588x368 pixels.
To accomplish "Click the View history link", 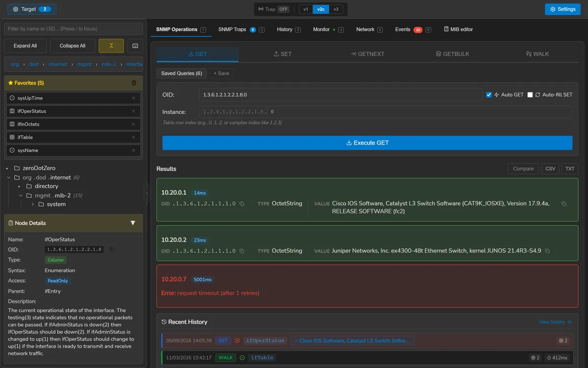I will [x=555, y=322].
